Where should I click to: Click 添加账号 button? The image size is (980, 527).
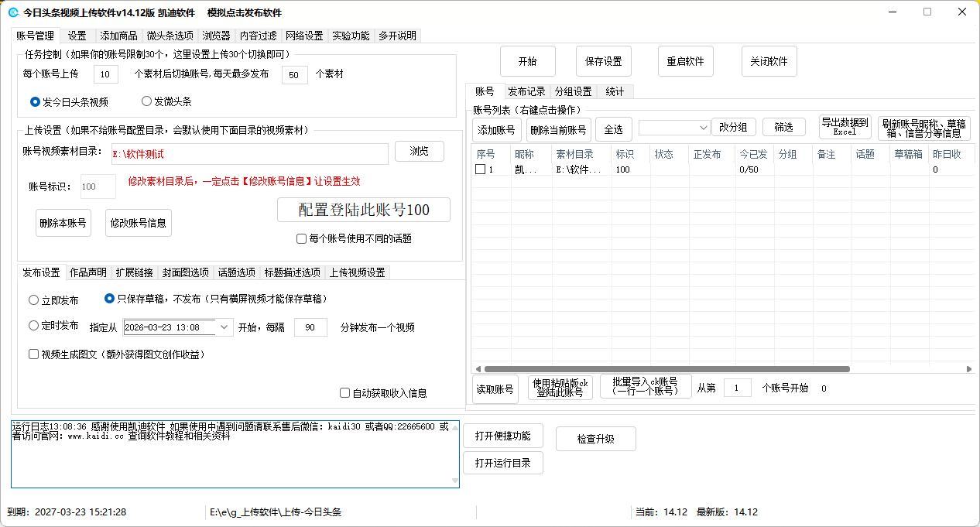(x=496, y=129)
